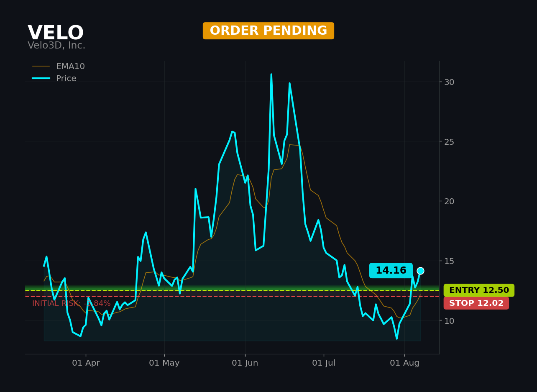Click the orange EMA10 legend line sample
The image size is (537, 392).
(x=41, y=67)
